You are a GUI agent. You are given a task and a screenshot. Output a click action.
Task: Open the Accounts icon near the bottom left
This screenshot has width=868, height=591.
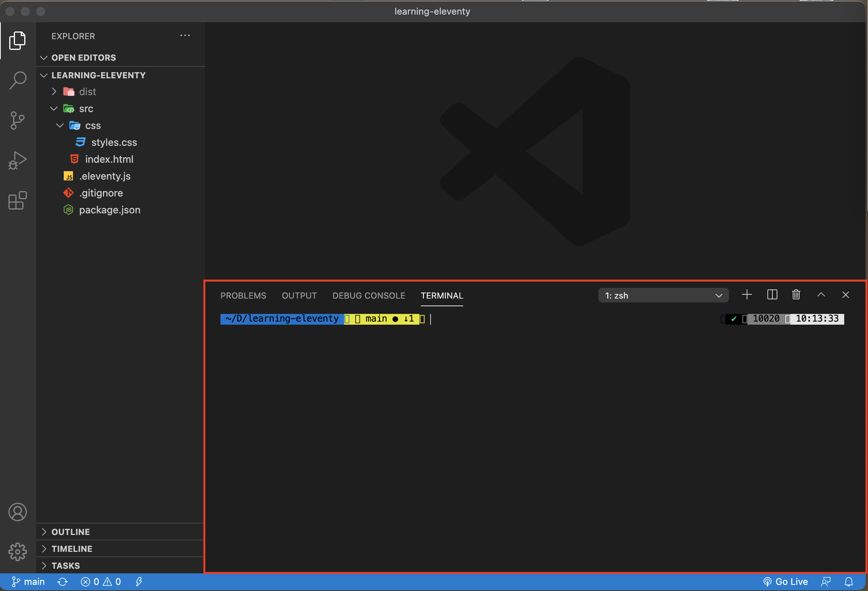click(17, 512)
